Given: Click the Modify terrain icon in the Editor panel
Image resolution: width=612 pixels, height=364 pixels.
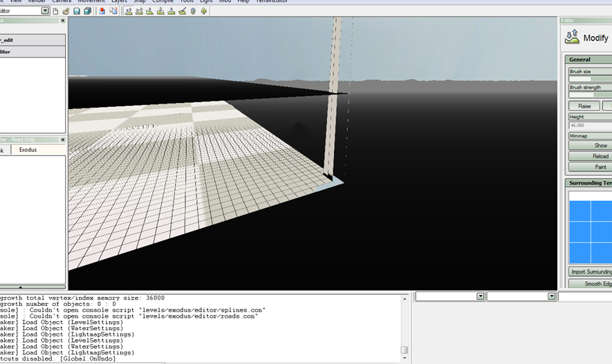Looking at the screenshot, I should (x=573, y=38).
